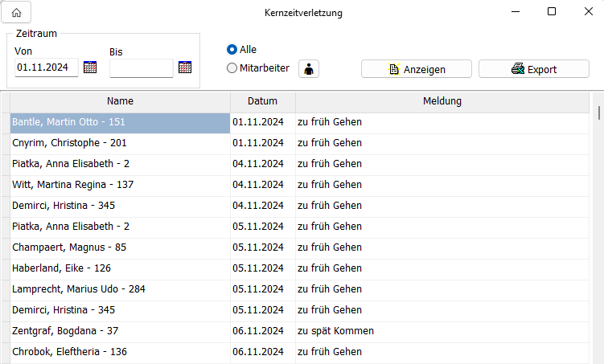
Task: Select the Zentgraf, Bogdana - 37 row
Action: pyautogui.click(x=120, y=331)
